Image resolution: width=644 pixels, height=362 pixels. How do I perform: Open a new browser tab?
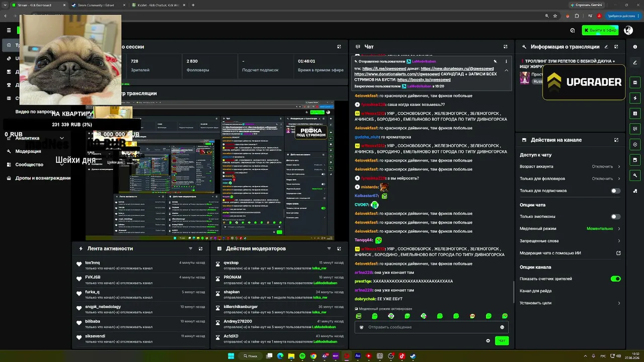click(x=193, y=5)
